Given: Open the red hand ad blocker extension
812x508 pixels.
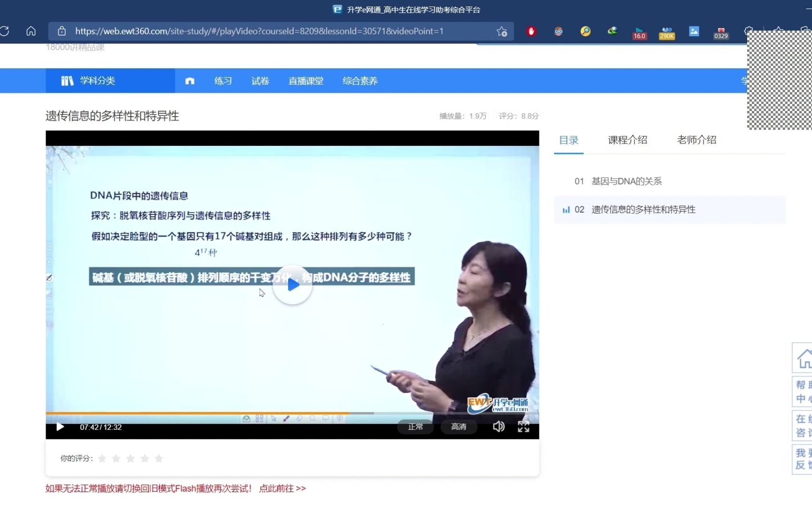Looking at the screenshot, I should pyautogui.click(x=531, y=32).
